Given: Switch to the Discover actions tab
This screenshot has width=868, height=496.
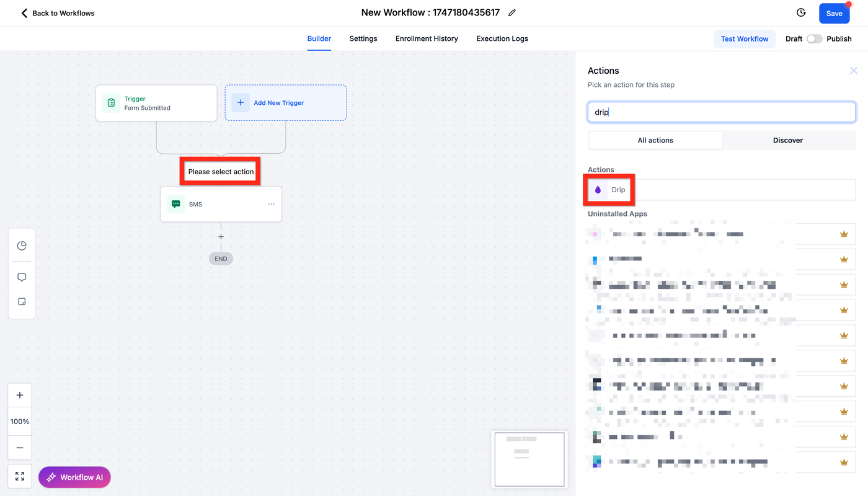Looking at the screenshot, I should pos(787,140).
